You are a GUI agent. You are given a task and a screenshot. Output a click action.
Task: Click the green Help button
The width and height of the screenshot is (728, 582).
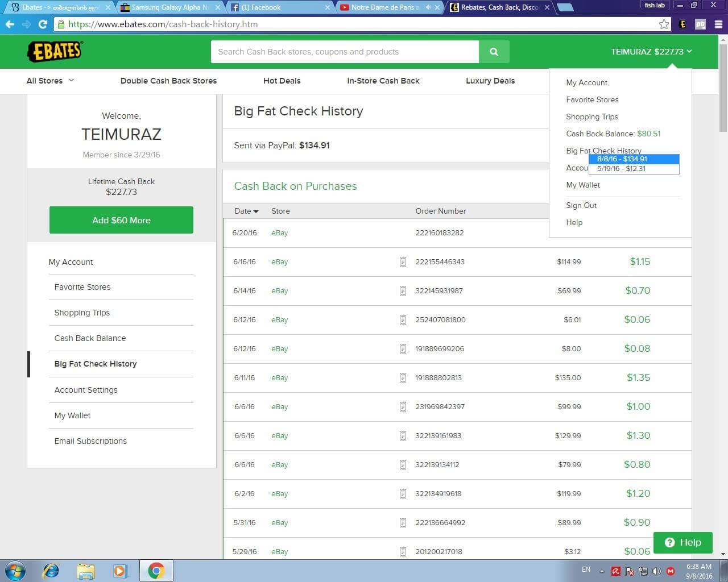[682, 542]
